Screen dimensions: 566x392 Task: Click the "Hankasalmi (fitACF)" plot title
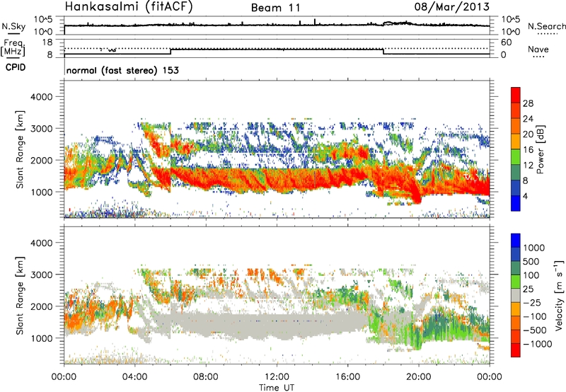(x=129, y=6)
